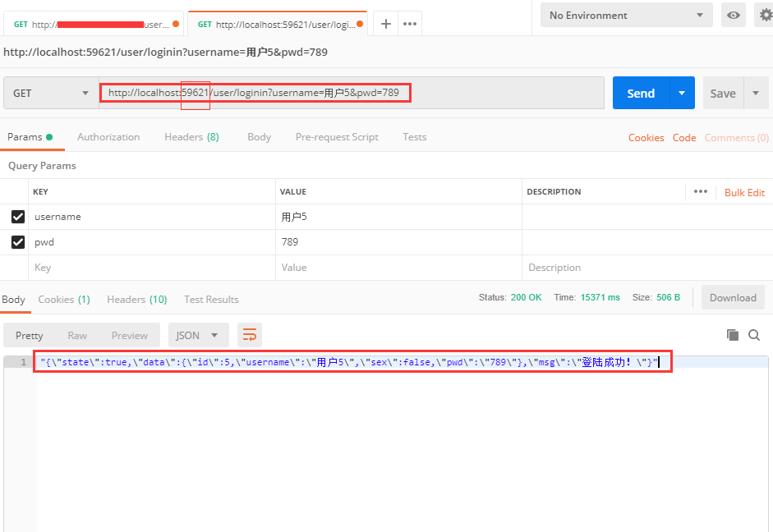
Task: Switch response view to Pretty
Action: click(29, 336)
